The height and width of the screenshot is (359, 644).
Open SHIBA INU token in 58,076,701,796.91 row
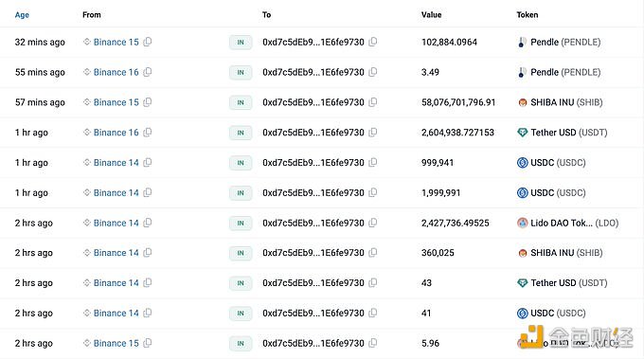(x=566, y=102)
